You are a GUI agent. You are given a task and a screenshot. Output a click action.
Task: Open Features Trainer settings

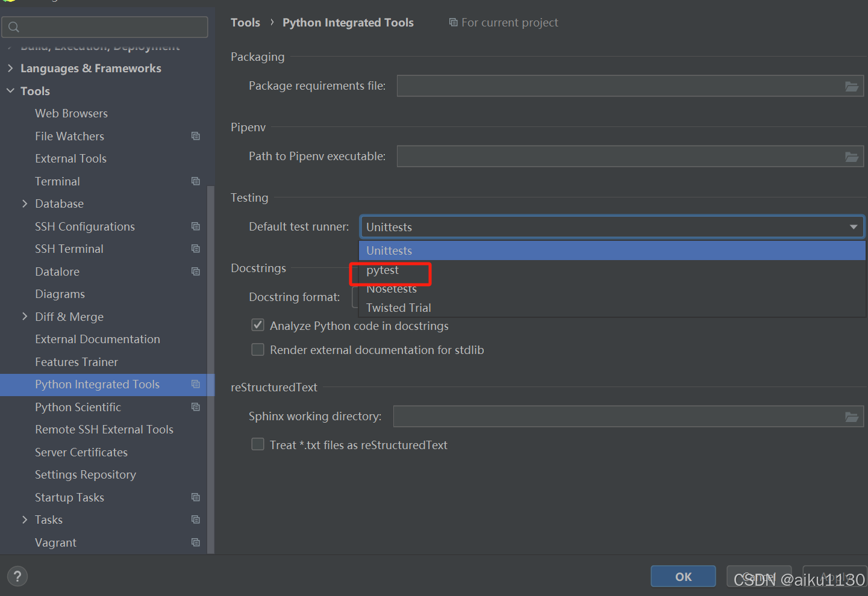point(76,362)
